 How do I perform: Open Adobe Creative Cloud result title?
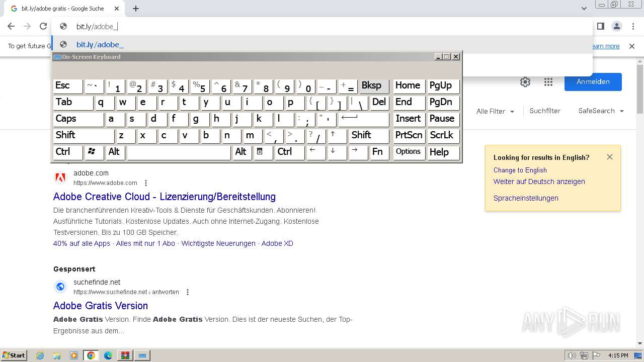(165, 197)
